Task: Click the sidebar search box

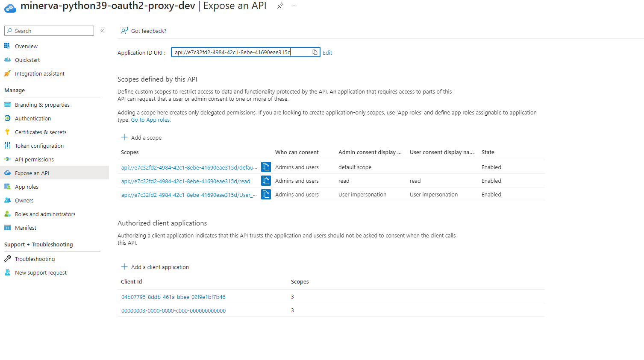Action: (49, 30)
